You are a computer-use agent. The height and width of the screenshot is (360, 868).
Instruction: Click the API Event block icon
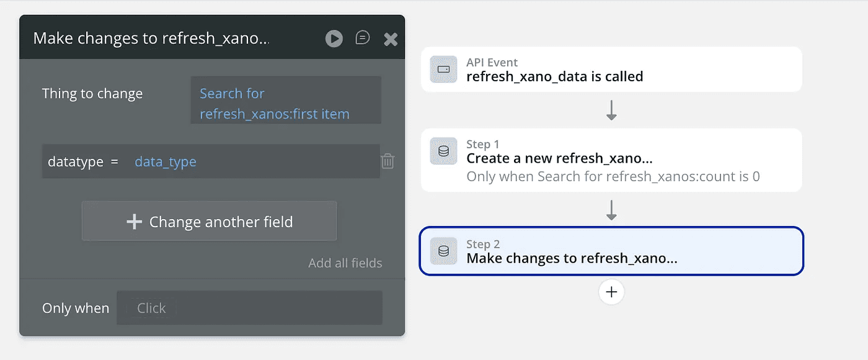coord(443,70)
